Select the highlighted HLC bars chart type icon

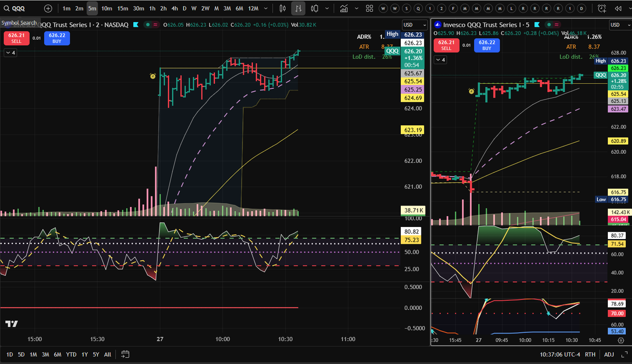(299, 8)
